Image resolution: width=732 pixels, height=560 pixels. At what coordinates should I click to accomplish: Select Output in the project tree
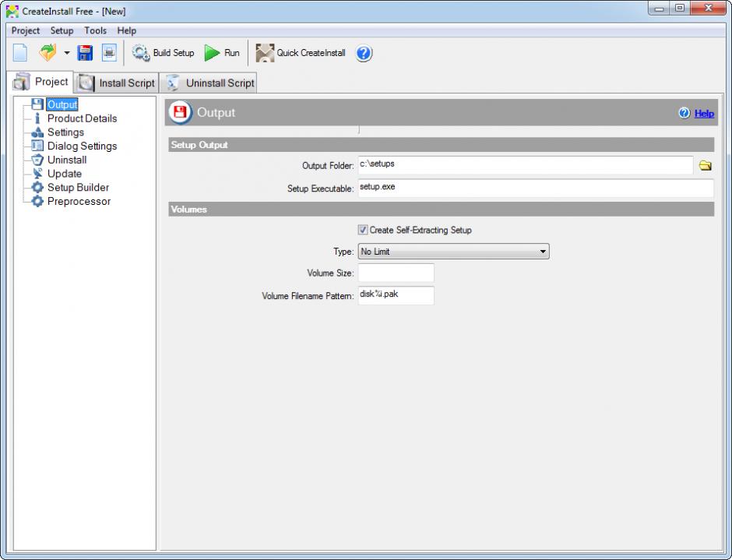pos(62,104)
